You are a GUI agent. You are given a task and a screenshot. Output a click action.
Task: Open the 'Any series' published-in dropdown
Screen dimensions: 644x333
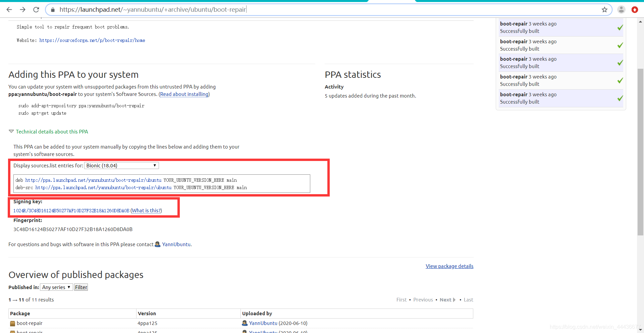point(56,287)
